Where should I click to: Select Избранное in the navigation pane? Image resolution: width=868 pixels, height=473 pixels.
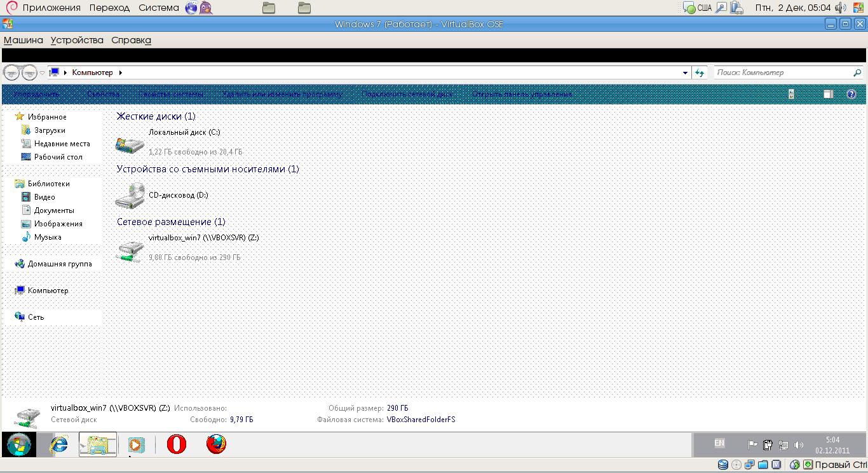tap(47, 117)
